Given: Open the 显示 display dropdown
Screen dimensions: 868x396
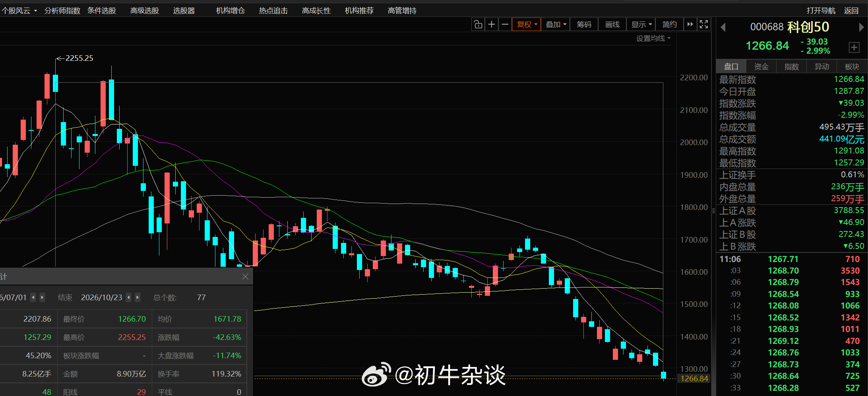Looking at the screenshot, I should click(x=641, y=25).
